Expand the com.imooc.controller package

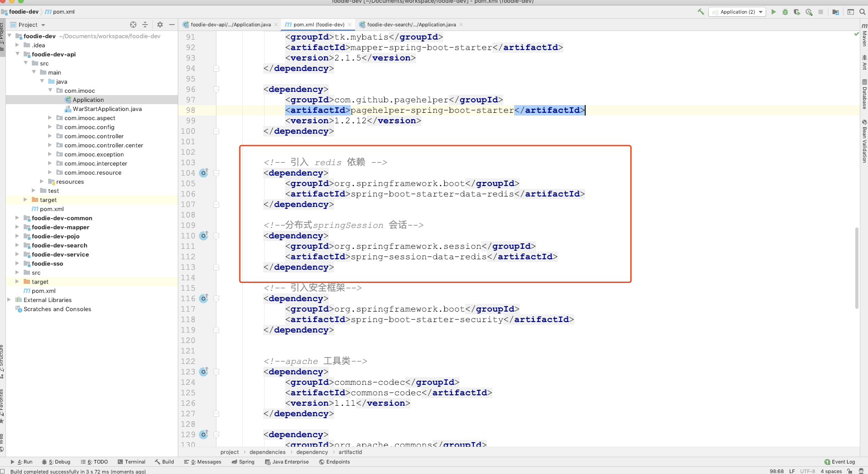[x=50, y=136]
